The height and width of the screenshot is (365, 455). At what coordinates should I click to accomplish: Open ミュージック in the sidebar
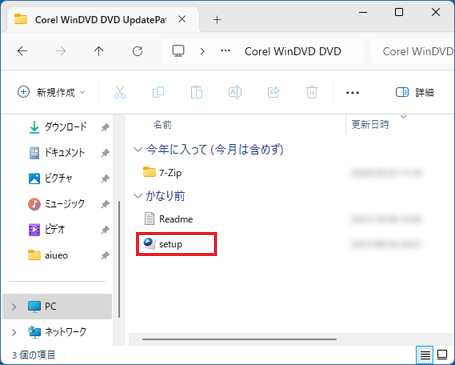64,204
